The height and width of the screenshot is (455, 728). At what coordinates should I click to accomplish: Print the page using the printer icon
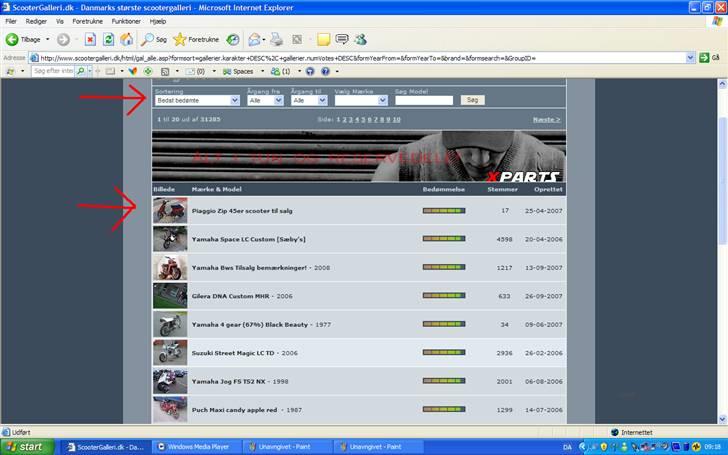tap(277, 39)
